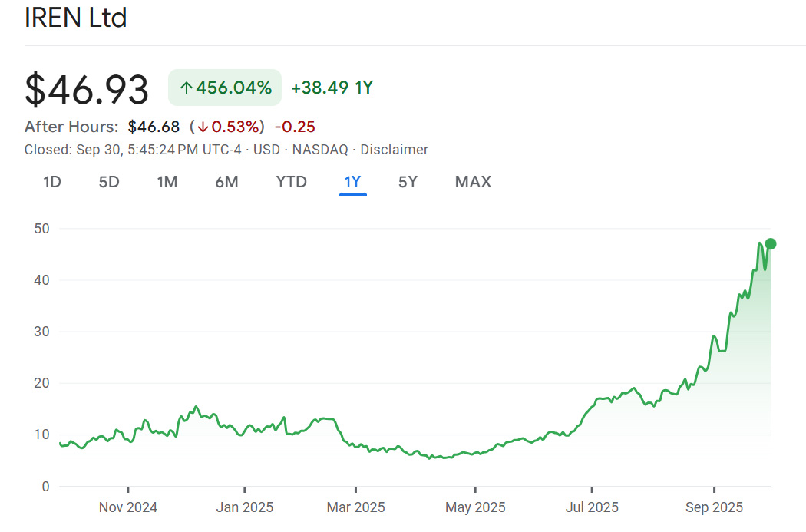
Task: Click the 50 value on y-axis
Action: point(41,229)
